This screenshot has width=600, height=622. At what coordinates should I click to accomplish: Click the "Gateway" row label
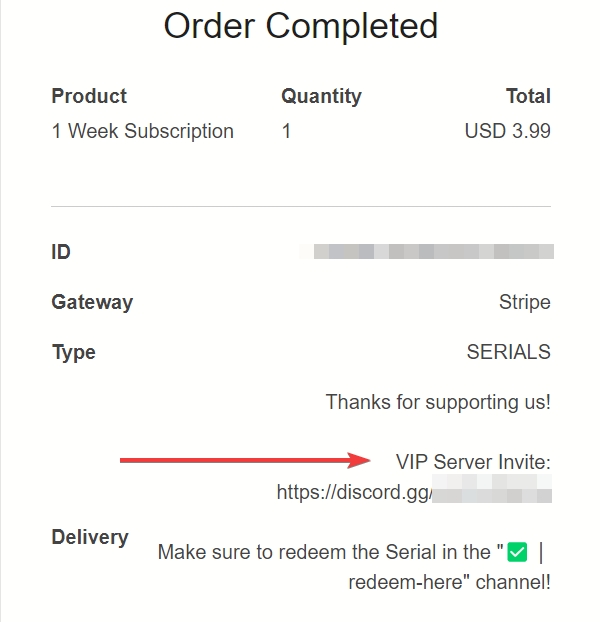[92, 302]
